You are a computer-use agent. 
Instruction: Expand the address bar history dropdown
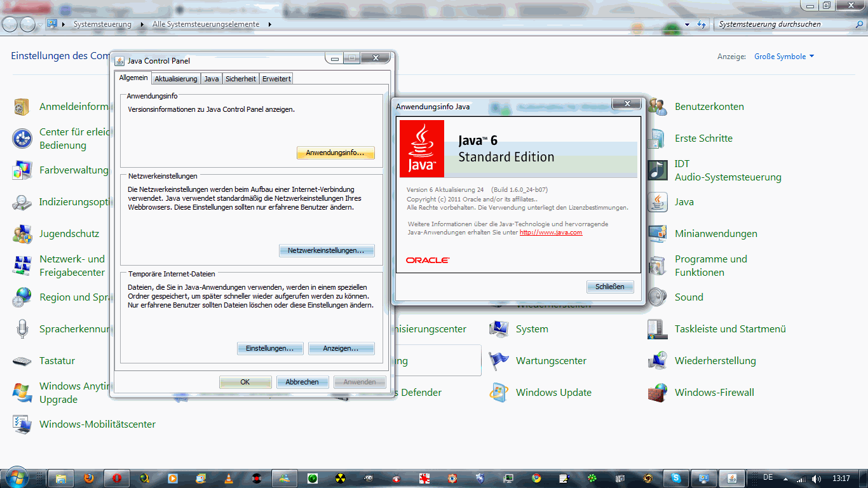click(687, 24)
